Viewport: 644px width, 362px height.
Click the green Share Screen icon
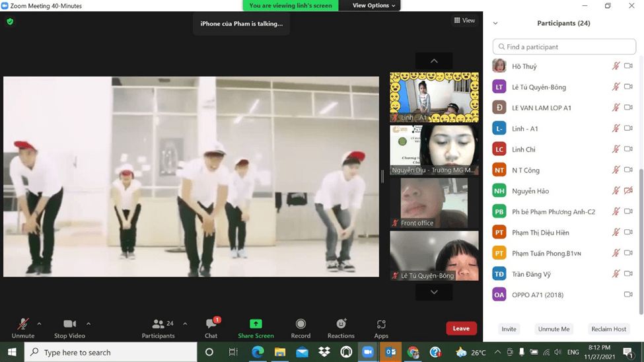coord(256,324)
